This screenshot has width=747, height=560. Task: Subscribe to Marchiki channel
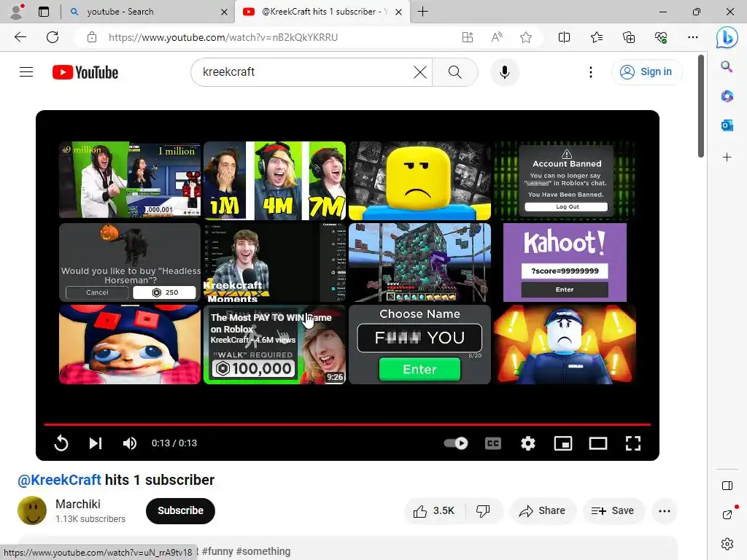[181, 510]
